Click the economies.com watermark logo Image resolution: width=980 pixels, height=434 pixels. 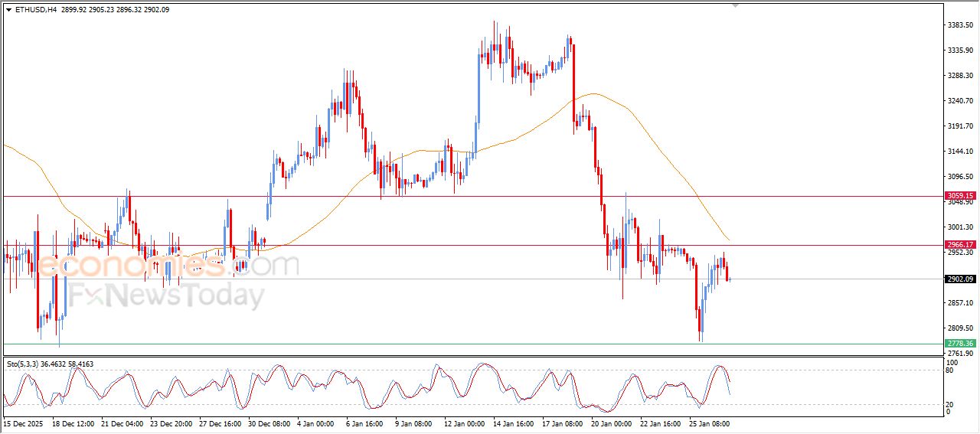pyautogui.click(x=167, y=266)
